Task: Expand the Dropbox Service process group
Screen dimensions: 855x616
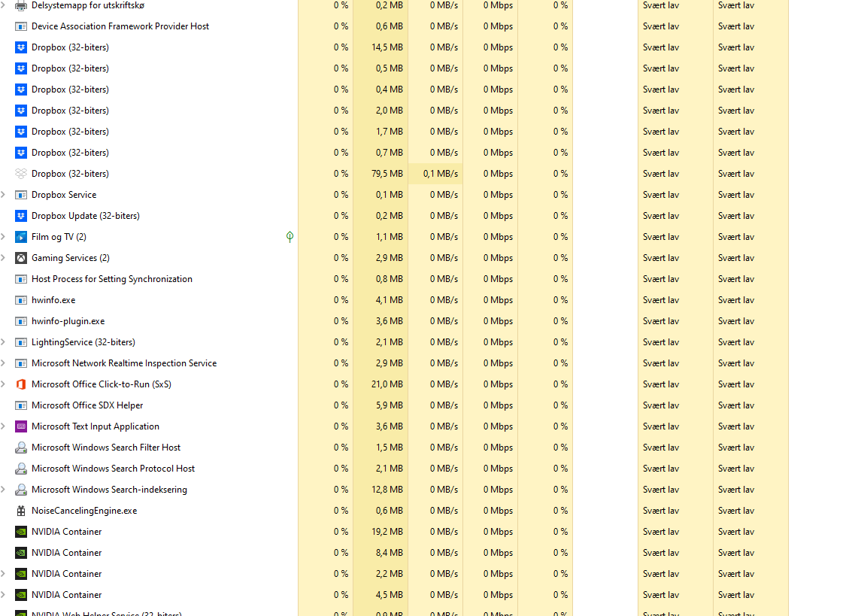Action: coord(3,195)
